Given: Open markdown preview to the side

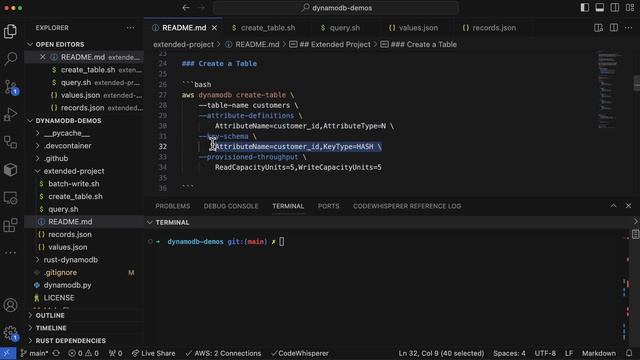Looking at the screenshot, I should (598, 28).
